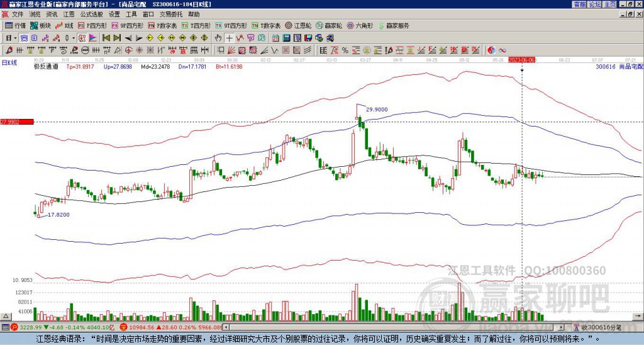Jump to first bar with left-end arrow
The width and height of the screenshot is (644, 345).
(106, 38)
